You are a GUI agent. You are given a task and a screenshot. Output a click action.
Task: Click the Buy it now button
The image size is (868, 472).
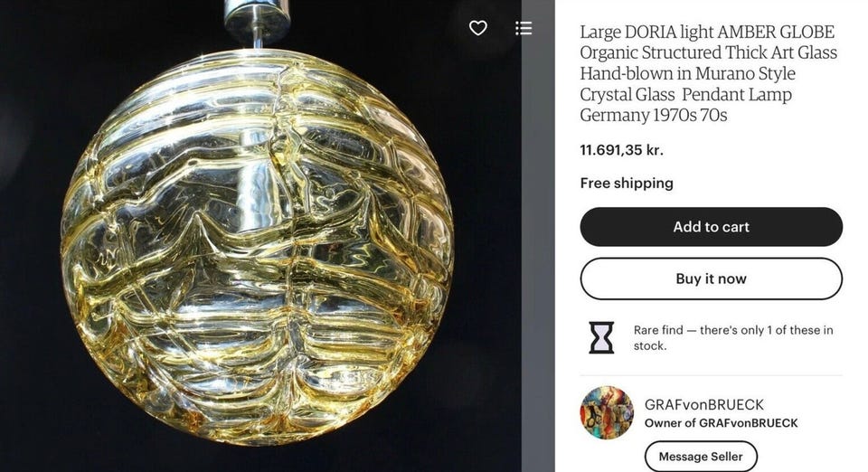point(712,278)
